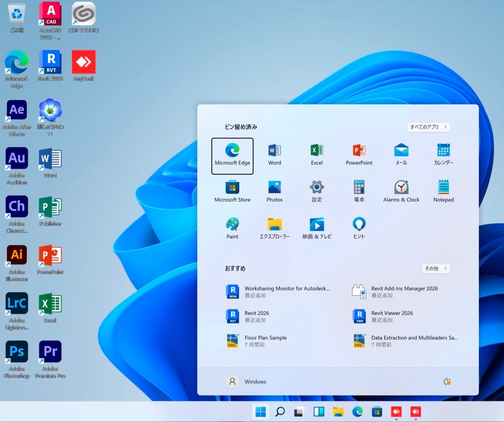This screenshot has width=504, height=422.
Task: Open the pinned PowerPoint app
Action: (359, 155)
